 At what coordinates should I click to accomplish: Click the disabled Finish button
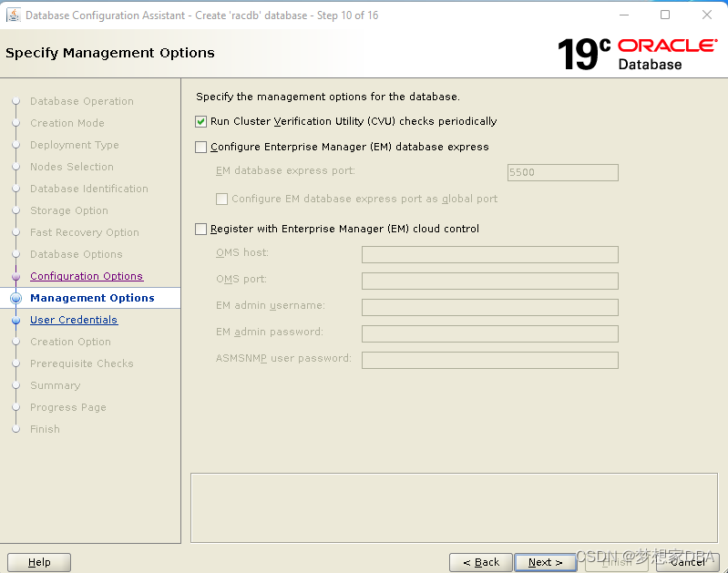click(x=617, y=562)
